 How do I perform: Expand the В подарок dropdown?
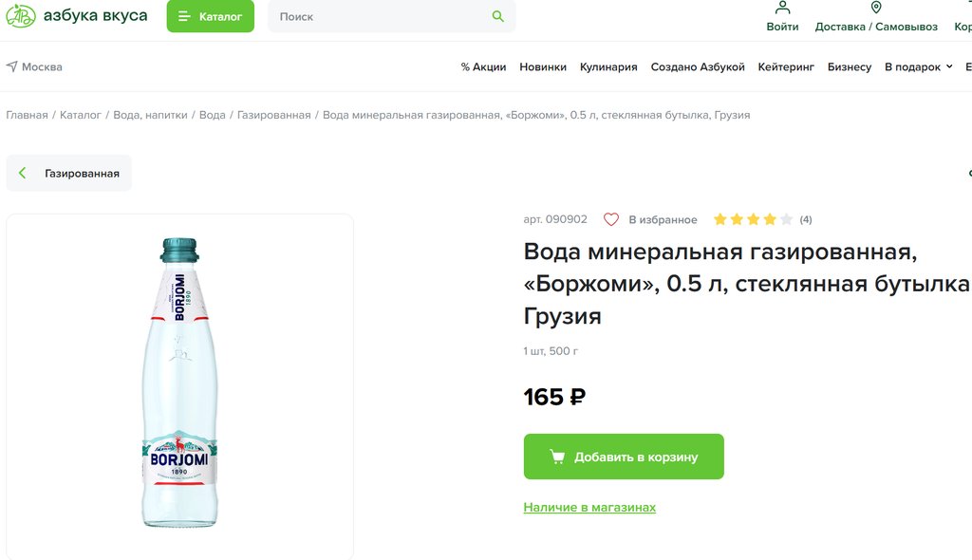918,67
